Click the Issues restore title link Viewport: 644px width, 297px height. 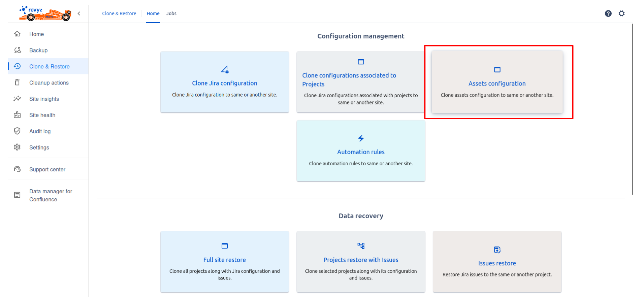[x=497, y=263]
